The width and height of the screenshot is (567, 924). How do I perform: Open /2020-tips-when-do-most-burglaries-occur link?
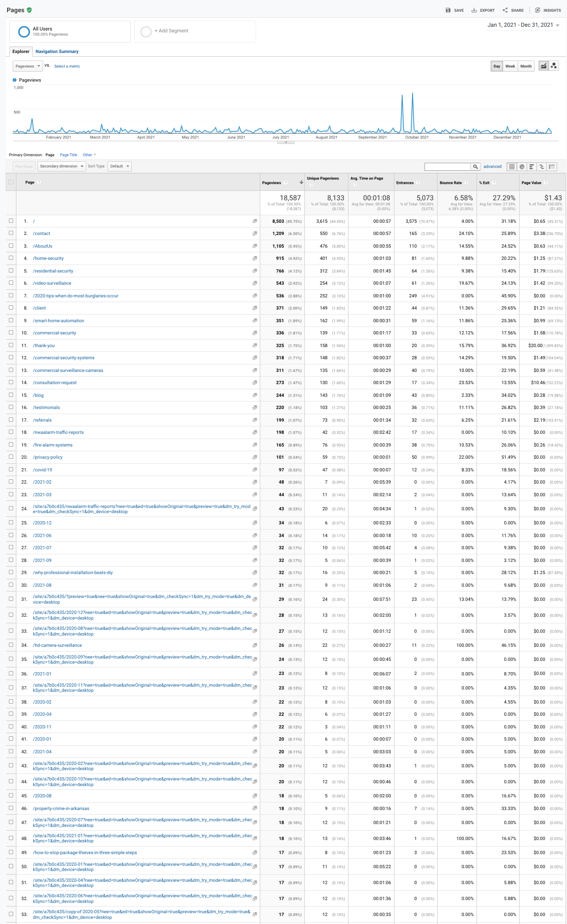[76, 296]
